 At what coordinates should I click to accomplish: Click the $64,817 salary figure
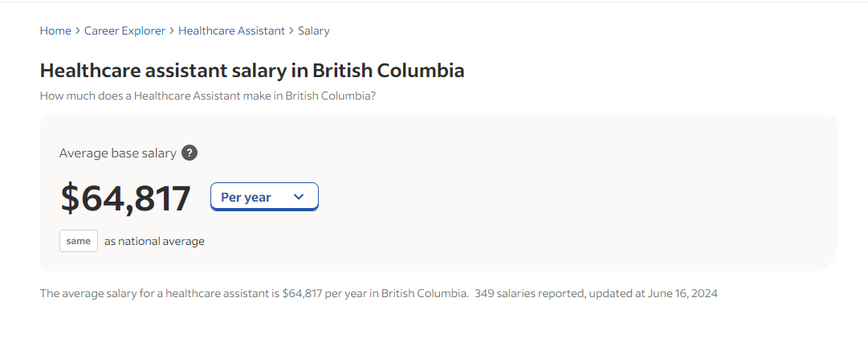126,198
